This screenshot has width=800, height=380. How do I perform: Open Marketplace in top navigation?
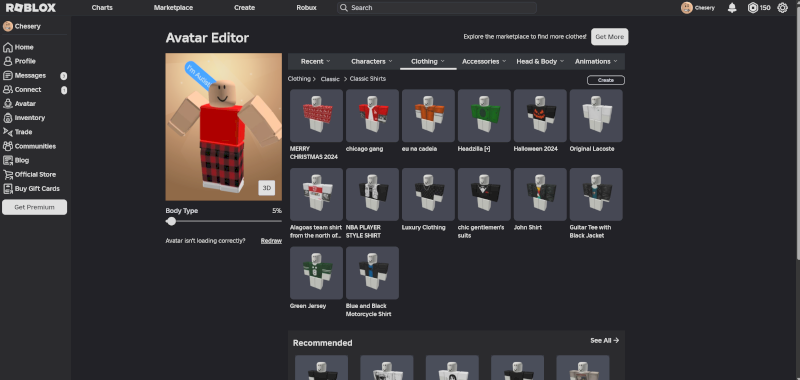(x=173, y=8)
